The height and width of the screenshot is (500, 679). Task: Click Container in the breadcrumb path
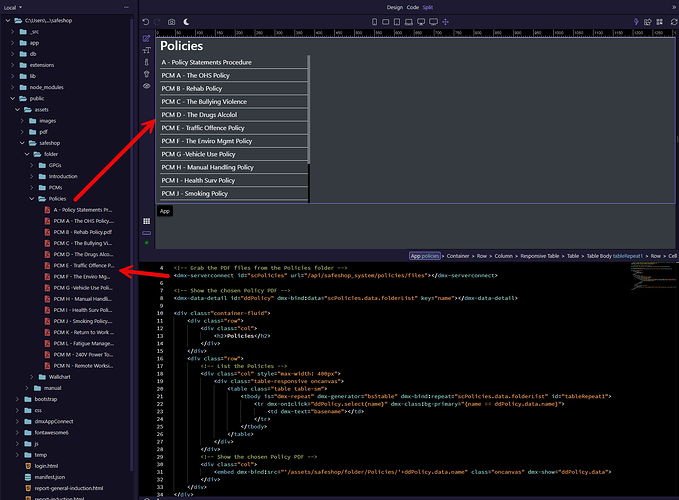[x=458, y=256]
